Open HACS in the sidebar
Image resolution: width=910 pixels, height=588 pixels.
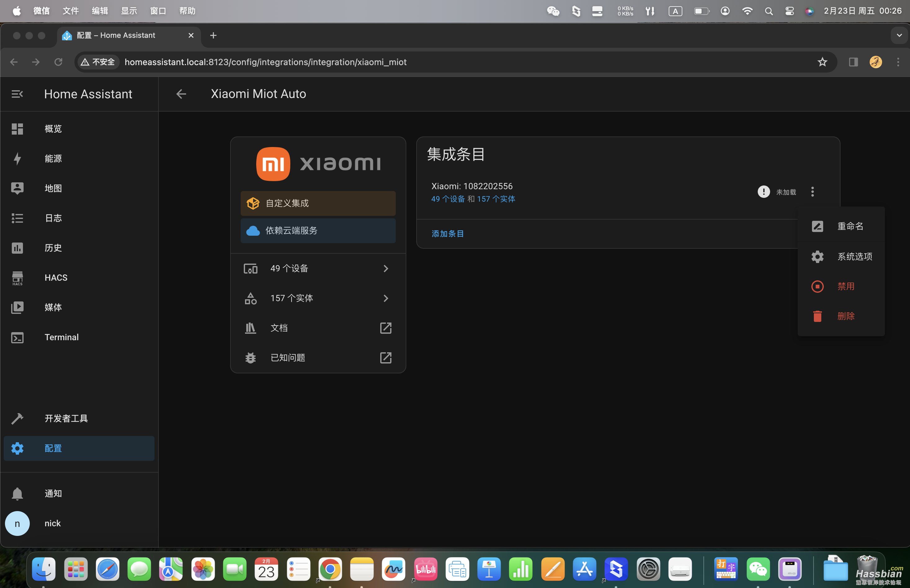click(79, 278)
